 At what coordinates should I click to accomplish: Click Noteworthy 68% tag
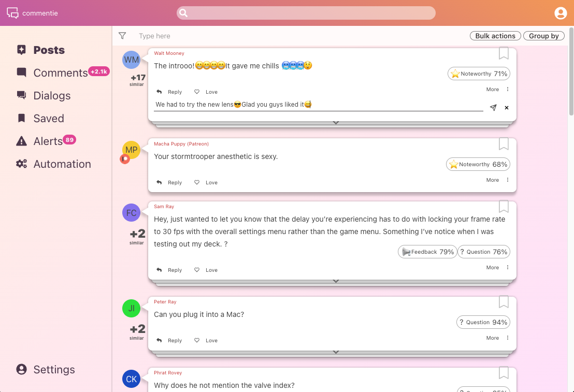[x=478, y=164]
